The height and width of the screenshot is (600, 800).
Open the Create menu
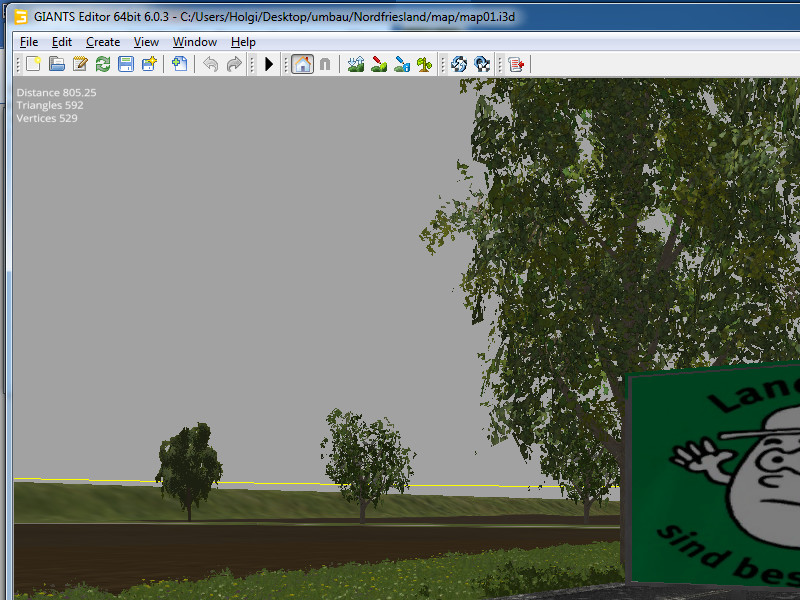click(x=103, y=42)
